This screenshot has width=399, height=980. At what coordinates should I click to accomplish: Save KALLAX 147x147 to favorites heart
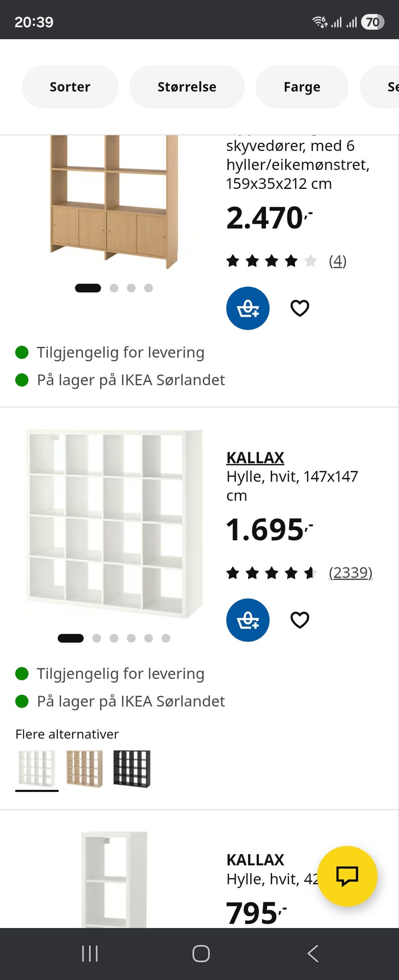coord(300,620)
